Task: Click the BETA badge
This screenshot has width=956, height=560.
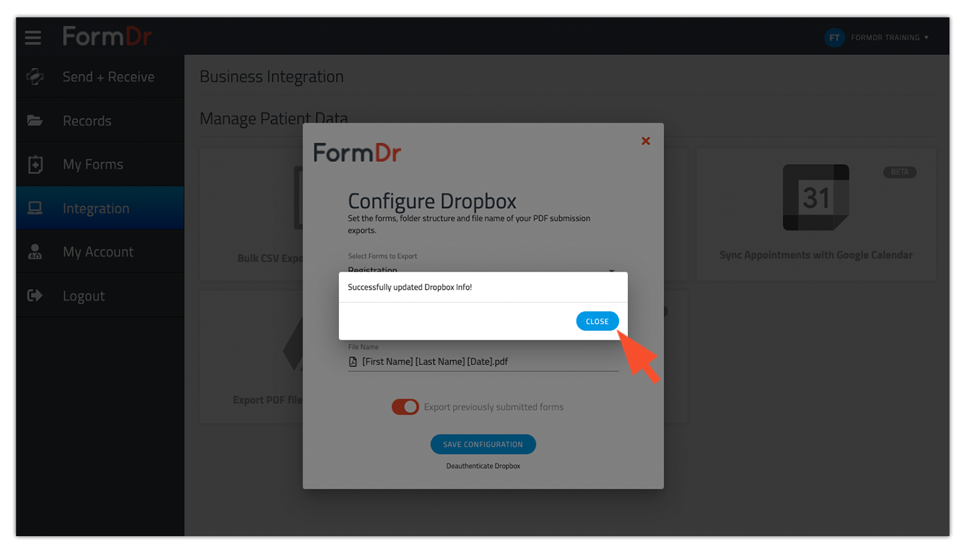Action: click(x=900, y=172)
